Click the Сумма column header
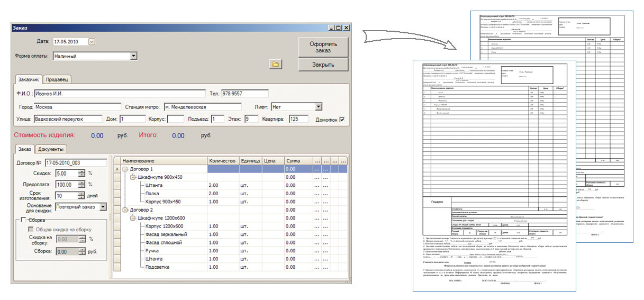Viewport: 644px width, 300px height. coord(298,160)
